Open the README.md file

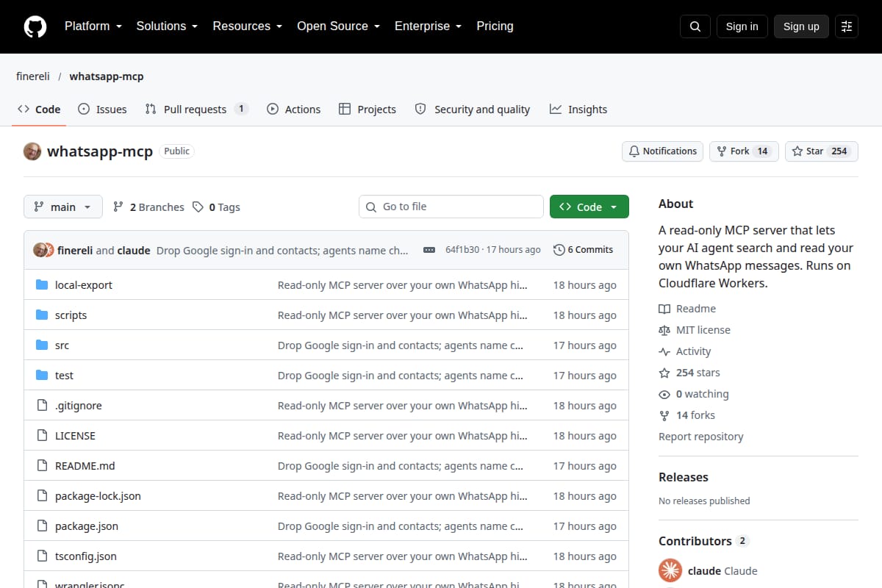pyautogui.click(x=85, y=466)
